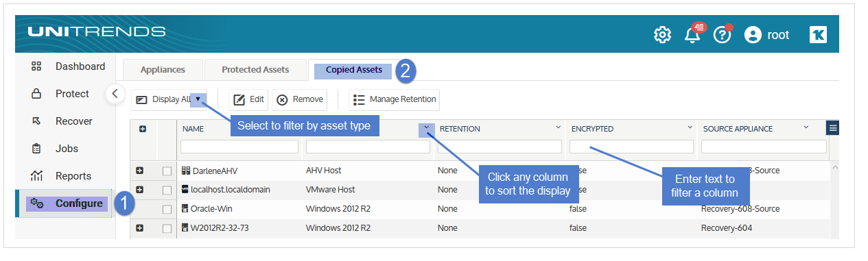
Task: Check the W2012R2-32-73 row checkbox
Action: (167, 228)
